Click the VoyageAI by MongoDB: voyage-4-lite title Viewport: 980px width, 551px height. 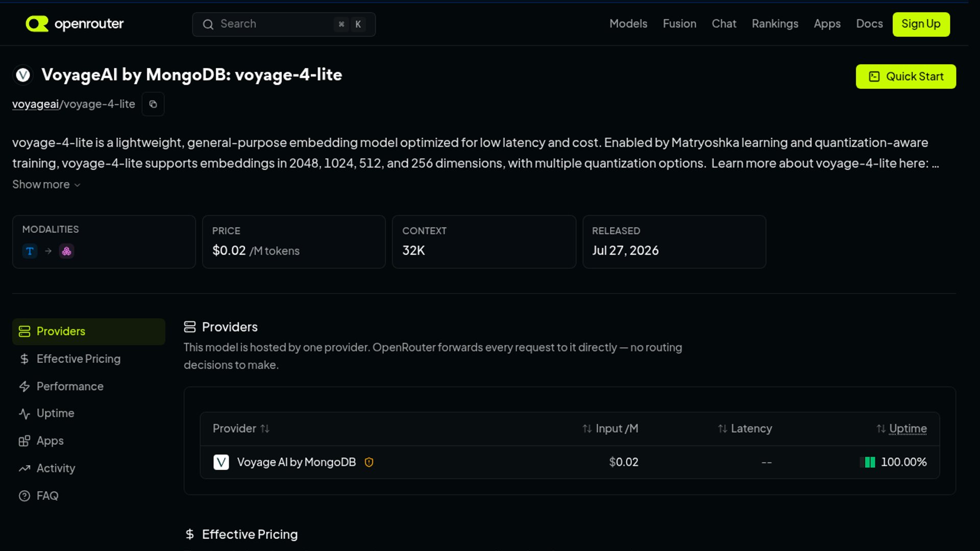tap(191, 74)
